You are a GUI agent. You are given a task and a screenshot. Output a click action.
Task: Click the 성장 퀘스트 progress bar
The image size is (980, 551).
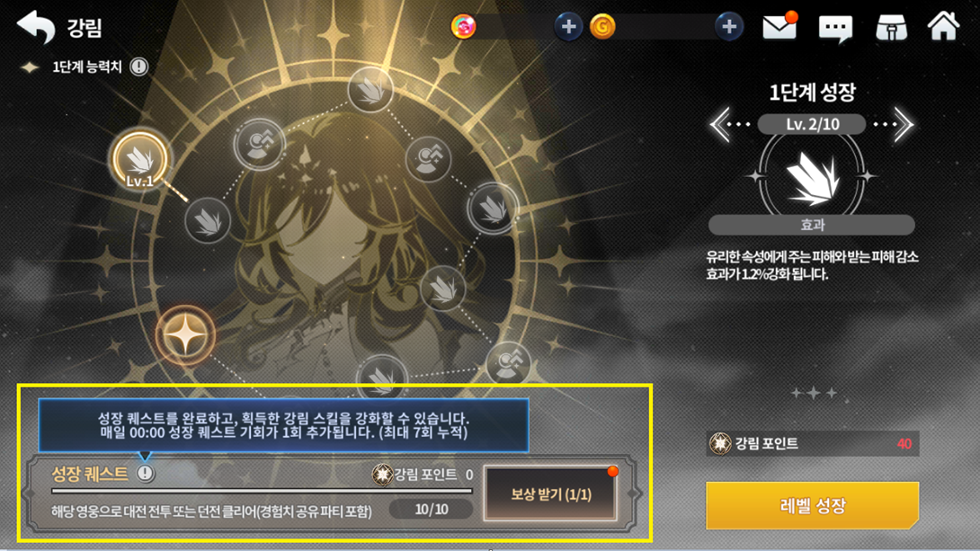click(262, 492)
